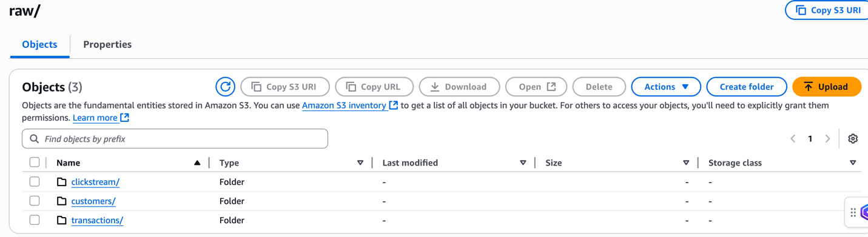
Task: Click the Size column header text
Action: pos(553,162)
